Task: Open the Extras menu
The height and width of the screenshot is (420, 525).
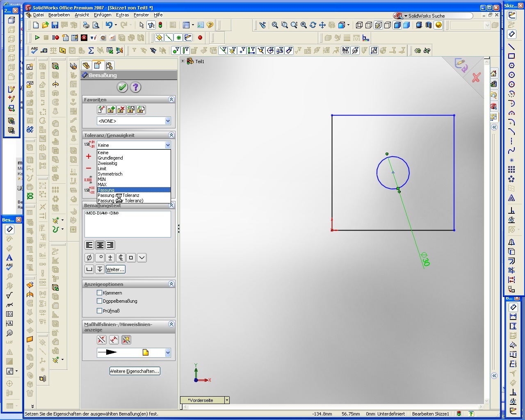Action: coord(122,15)
